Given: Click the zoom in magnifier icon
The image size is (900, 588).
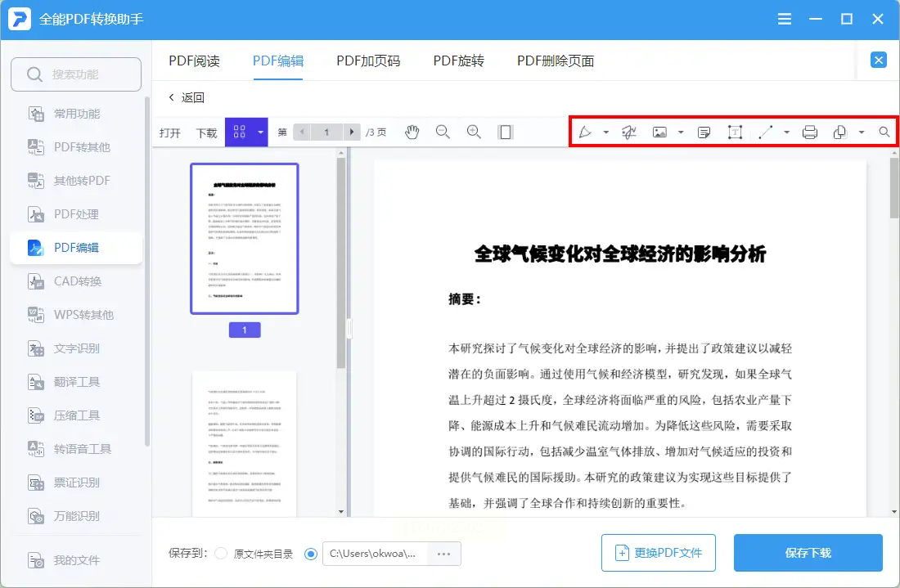Looking at the screenshot, I should coord(474,132).
